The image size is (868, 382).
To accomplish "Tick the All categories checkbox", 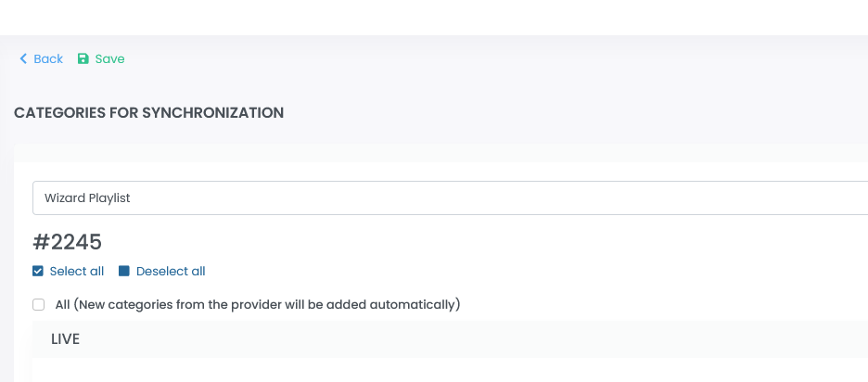I will 38,304.
